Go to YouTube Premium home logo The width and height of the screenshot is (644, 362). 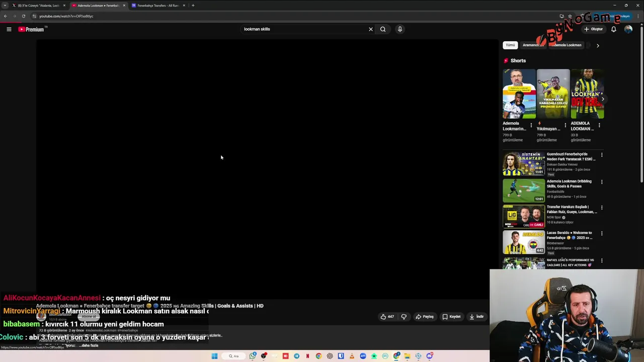click(31, 29)
